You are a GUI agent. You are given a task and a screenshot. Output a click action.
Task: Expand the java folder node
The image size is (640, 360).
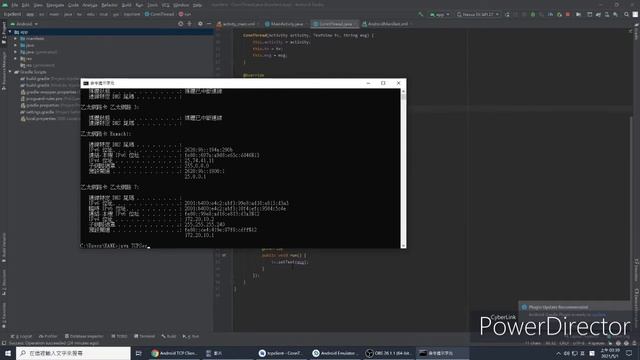(16, 45)
